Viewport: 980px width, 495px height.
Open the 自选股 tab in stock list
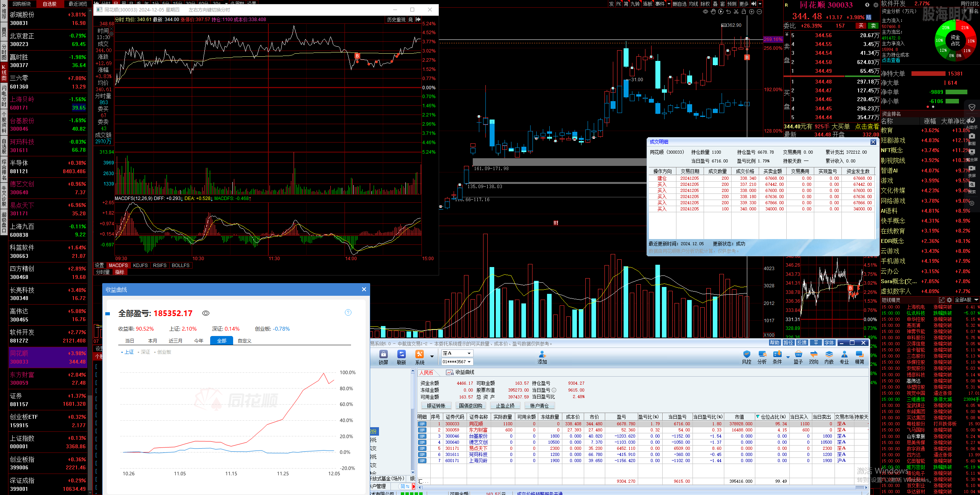tap(50, 4)
